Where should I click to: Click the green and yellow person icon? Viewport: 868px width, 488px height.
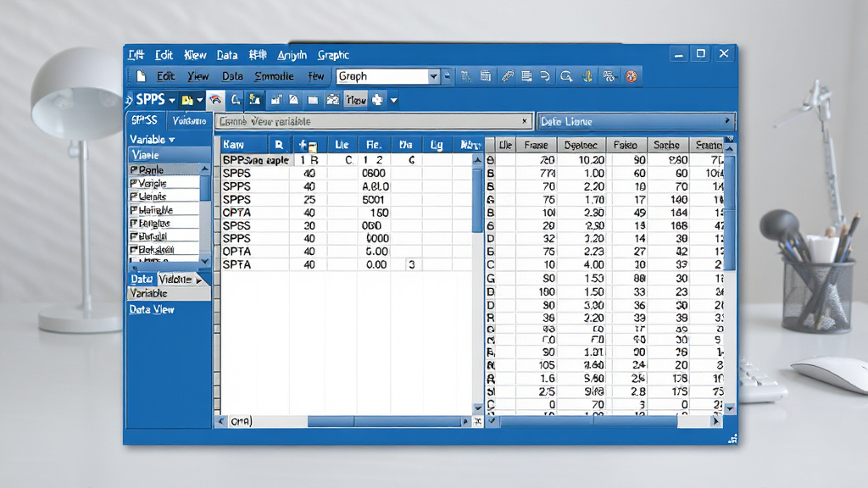pos(254,100)
